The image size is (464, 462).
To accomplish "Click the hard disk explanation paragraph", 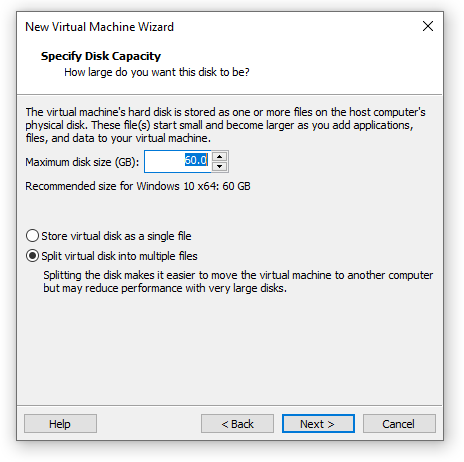I will tap(225, 125).
